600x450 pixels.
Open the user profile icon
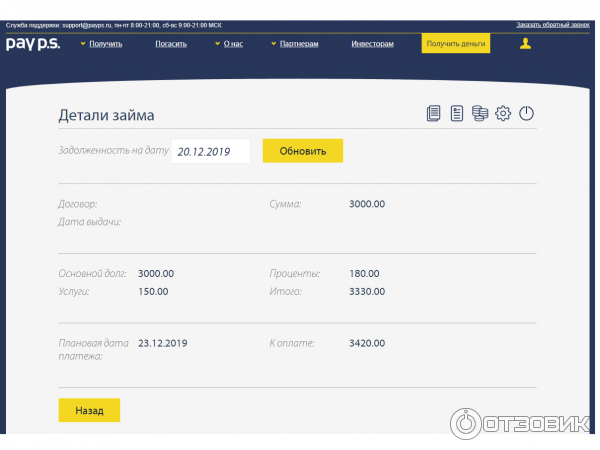(525, 44)
